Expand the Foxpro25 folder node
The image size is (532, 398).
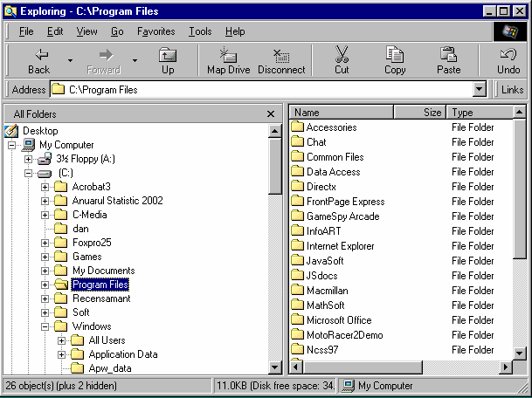click(x=45, y=243)
